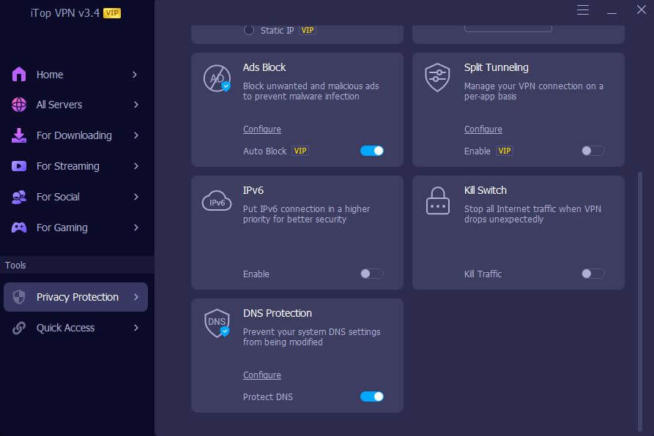Close the iTop VPN window

click(641, 10)
